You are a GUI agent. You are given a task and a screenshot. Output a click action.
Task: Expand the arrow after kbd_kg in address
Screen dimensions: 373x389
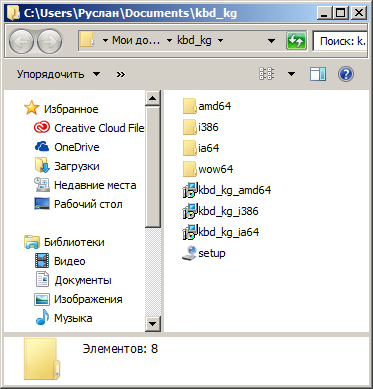(220, 41)
